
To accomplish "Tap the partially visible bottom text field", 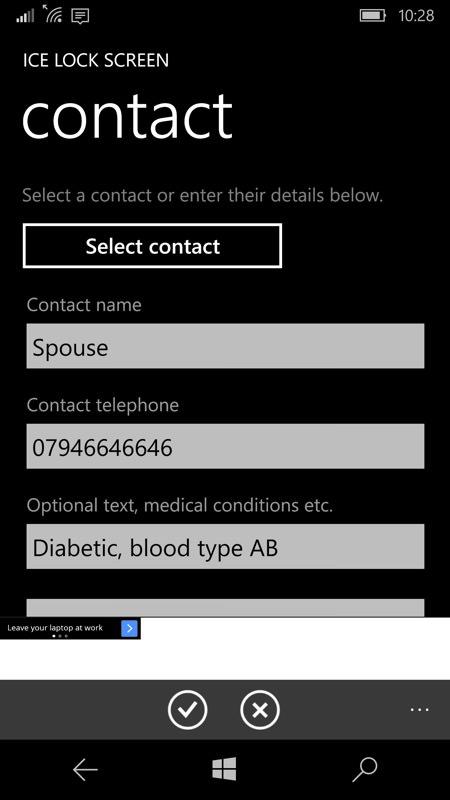I will [225, 608].
